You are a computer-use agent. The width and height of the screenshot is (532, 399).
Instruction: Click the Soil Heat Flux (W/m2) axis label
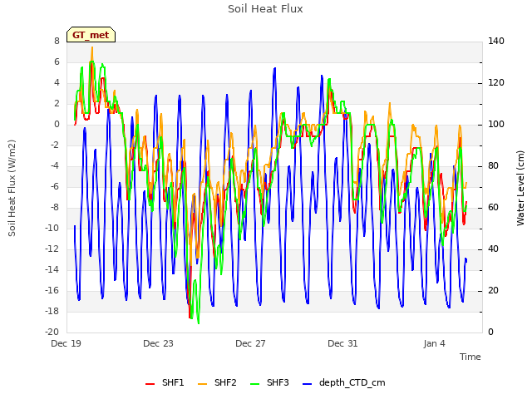tap(12, 188)
